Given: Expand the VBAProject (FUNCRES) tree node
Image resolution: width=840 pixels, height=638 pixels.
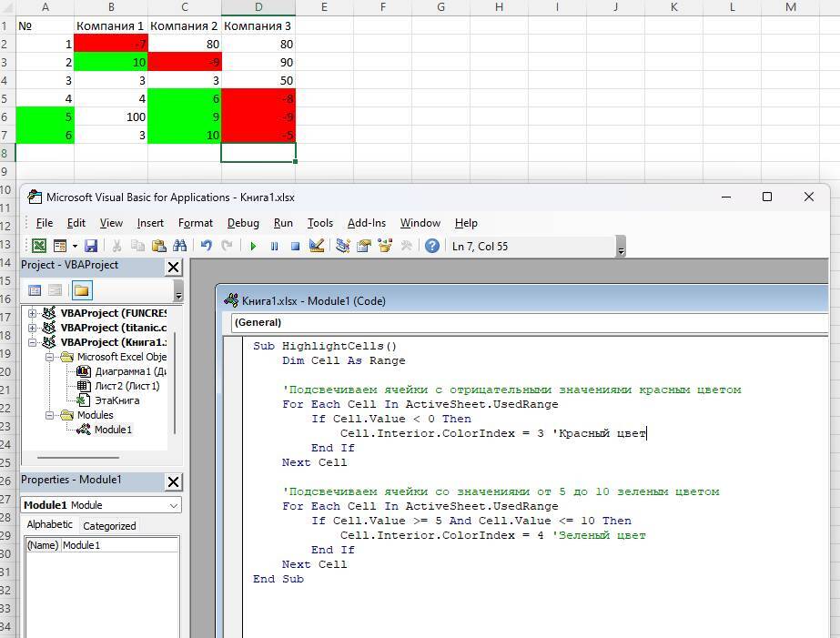Looking at the screenshot, I should (x=34, y=313).
